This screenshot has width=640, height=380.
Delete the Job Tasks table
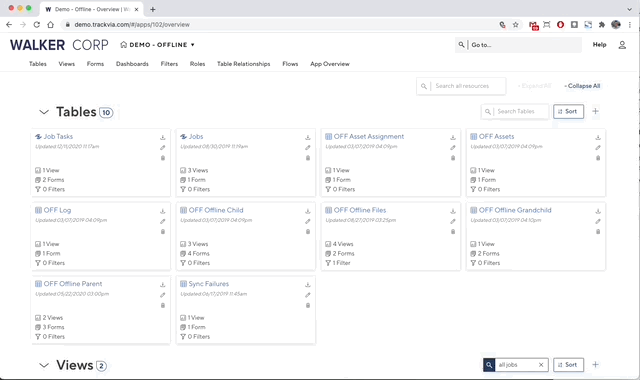point(162,158)
